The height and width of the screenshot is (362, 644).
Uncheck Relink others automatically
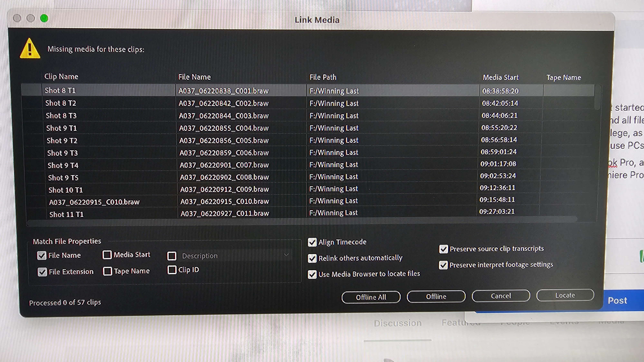pyautogui.click(x=312, y=258)
